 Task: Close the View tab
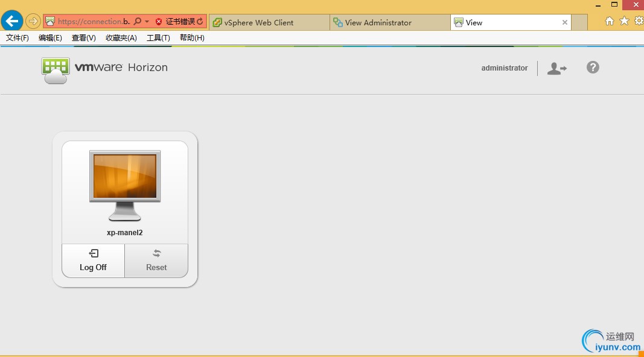point(565,22)
